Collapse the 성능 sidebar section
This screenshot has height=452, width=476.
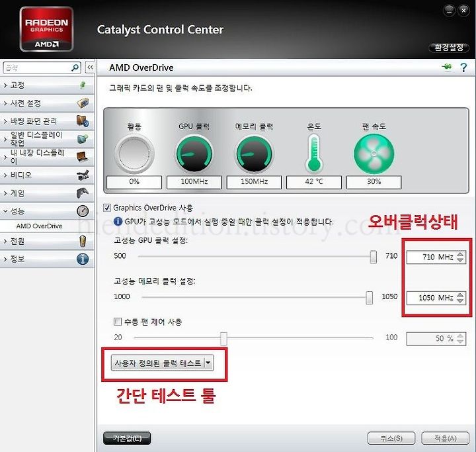click(47, 211)
